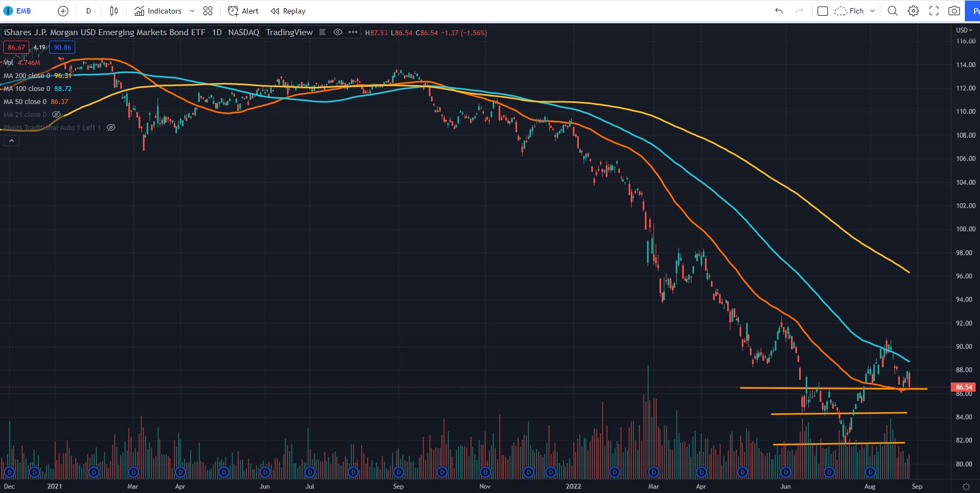
Task: Open the layout setup square icon
Action: 822,11
